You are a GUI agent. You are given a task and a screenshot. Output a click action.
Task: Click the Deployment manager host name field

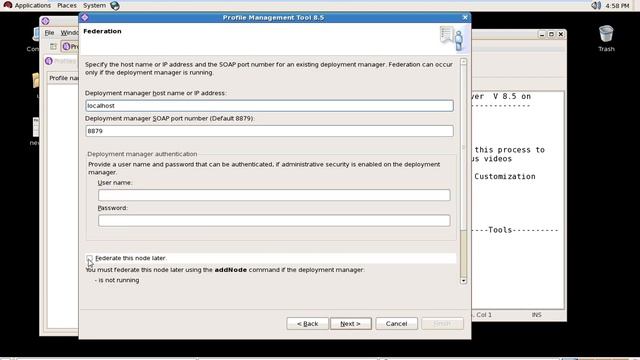(x=269, y=106)
